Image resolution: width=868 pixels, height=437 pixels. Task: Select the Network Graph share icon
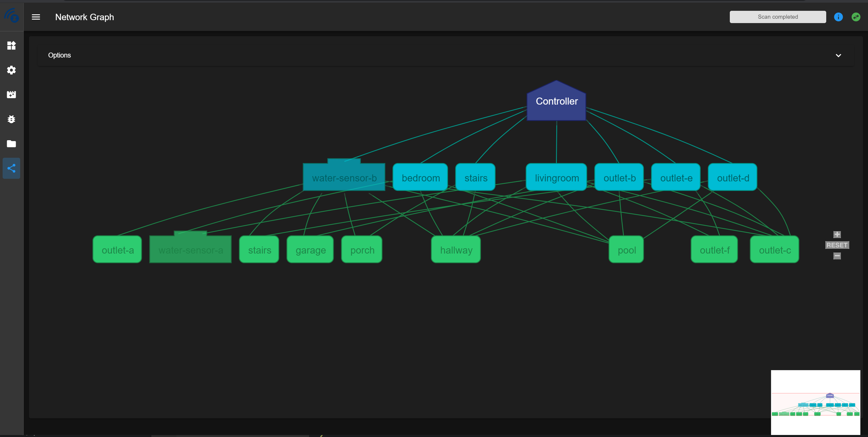[11, 168]
